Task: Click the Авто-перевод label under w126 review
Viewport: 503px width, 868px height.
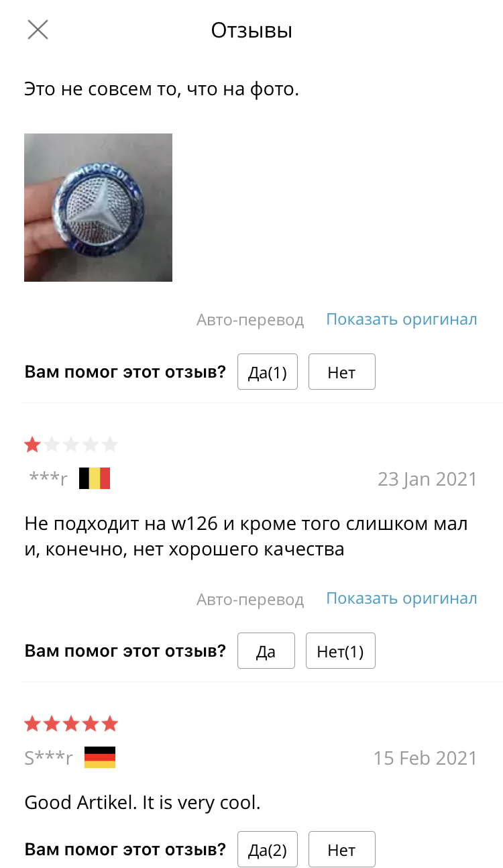Action: point(250,599)
